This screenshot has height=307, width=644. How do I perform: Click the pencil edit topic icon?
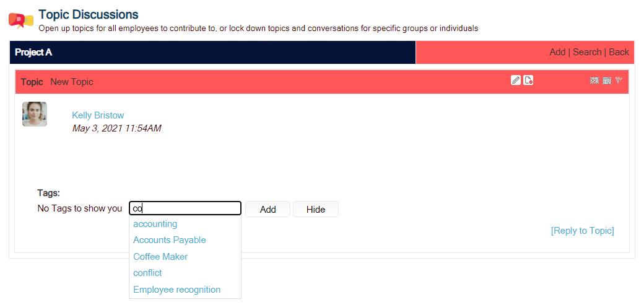coord(516,80)
